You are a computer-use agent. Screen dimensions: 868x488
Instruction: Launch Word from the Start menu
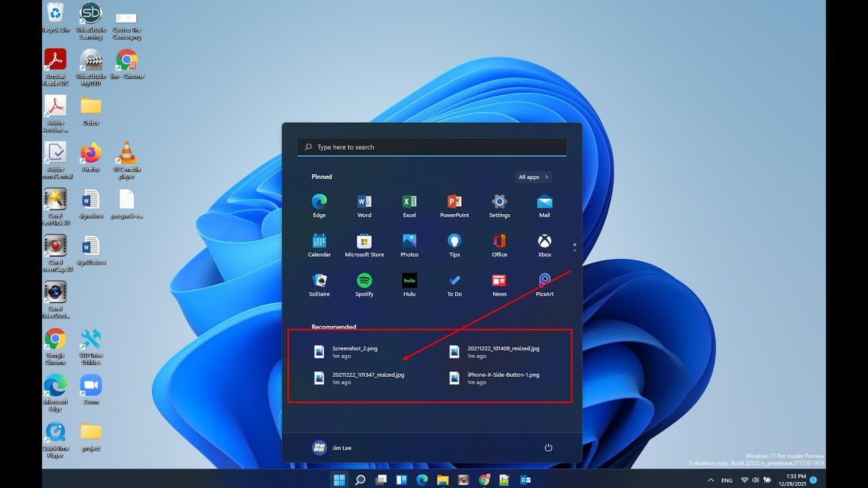point(364,206)
